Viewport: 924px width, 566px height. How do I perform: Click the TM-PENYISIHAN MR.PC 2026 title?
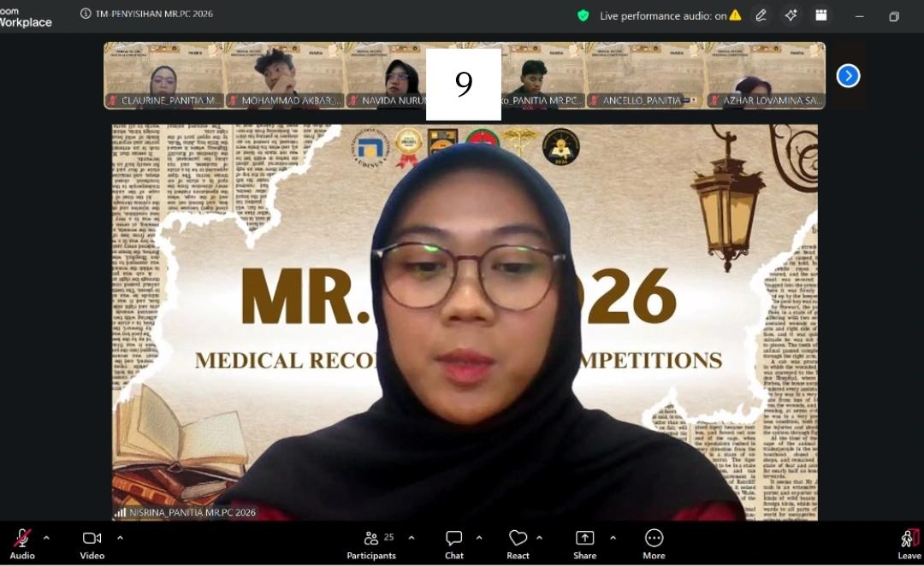(154, 14)
